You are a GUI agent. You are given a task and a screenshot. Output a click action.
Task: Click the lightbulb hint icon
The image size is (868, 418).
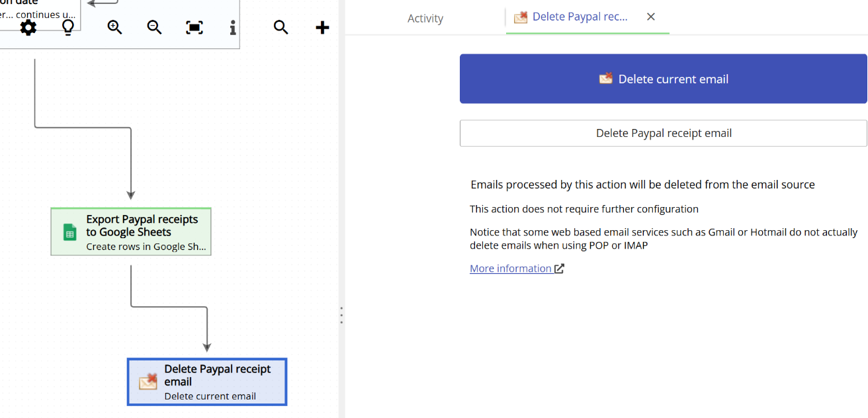coord(67,27)
